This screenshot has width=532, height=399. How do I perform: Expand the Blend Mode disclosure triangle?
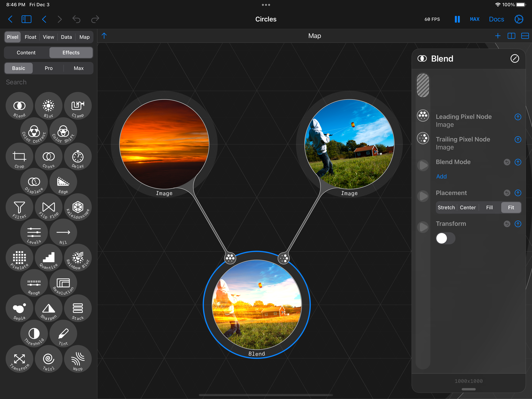[x=423, y=165]
